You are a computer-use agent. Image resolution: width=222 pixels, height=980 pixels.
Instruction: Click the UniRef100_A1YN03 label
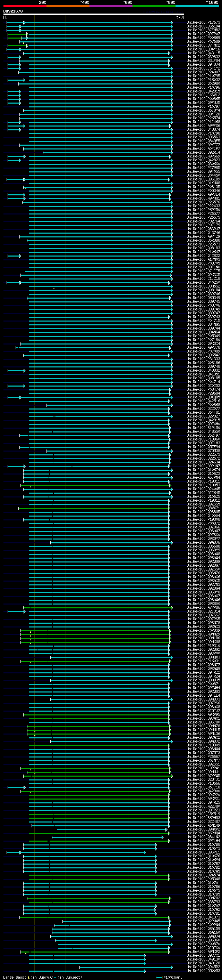203,259
